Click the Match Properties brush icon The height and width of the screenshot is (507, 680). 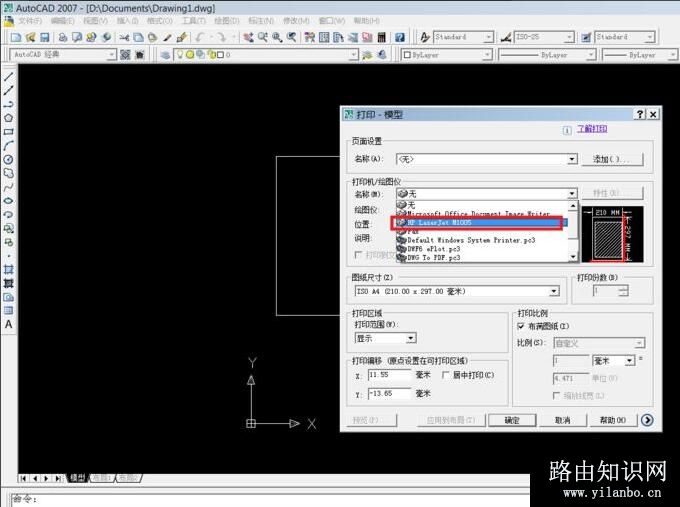point(182,37)
